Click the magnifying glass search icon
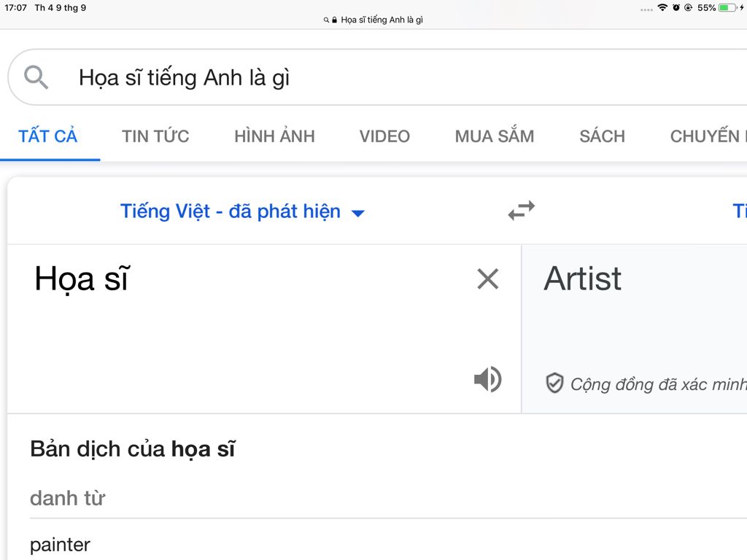Viewport: 747px width, 560px height. tap(36, 77)
